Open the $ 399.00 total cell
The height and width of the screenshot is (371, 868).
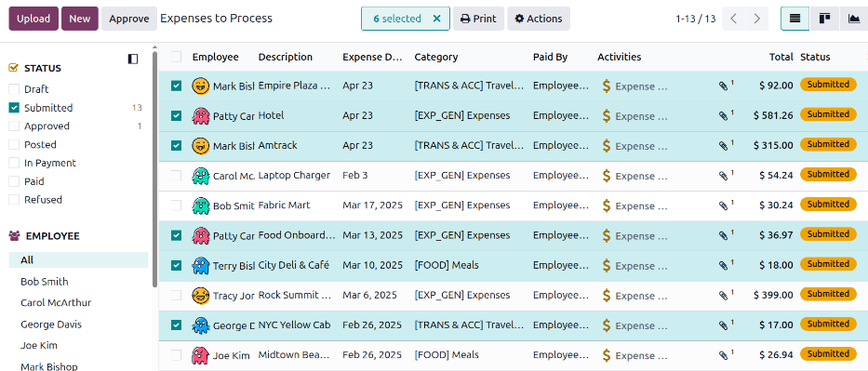pyautogui.click(x=773, y=295)
